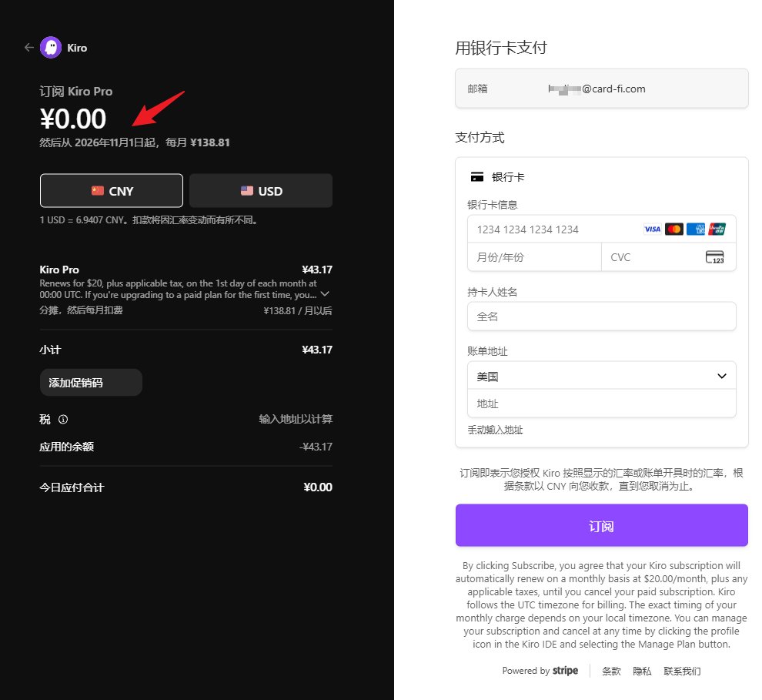The height and width of the screenshot is (700, 762).
Task: Focus the card number field
Action: [602, 229]
